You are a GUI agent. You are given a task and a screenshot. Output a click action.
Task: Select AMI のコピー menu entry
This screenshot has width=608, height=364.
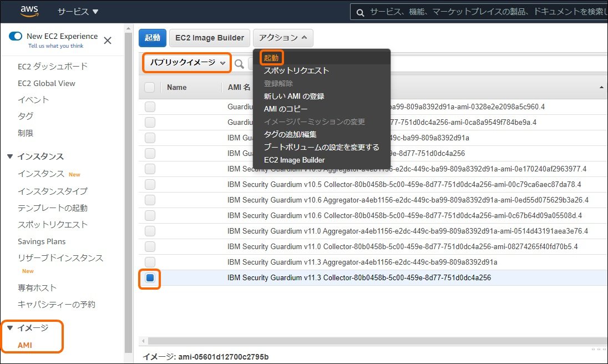pyautogui.click(x=286, y=109)
